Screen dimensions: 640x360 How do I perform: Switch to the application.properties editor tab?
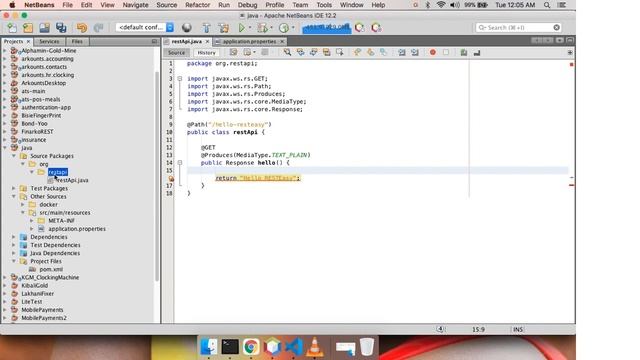(x=249, y=42)
